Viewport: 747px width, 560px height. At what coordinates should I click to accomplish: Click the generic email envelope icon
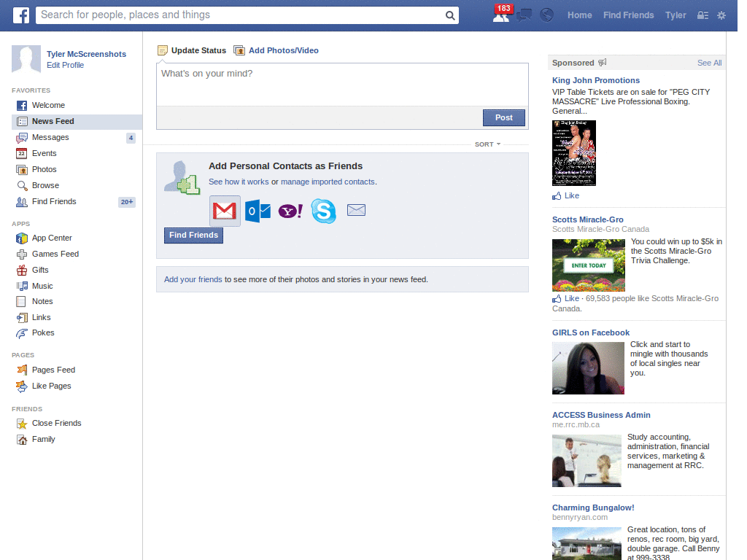[x=356, y=210]
